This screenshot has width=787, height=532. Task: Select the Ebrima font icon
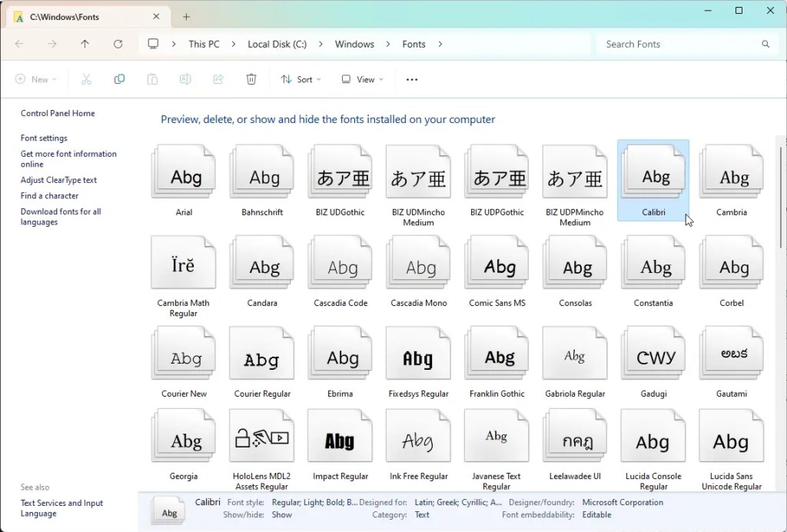[340, 354]
